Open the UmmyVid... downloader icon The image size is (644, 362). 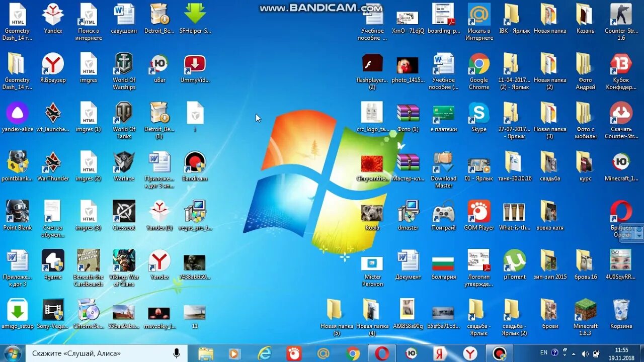(195, 68)
